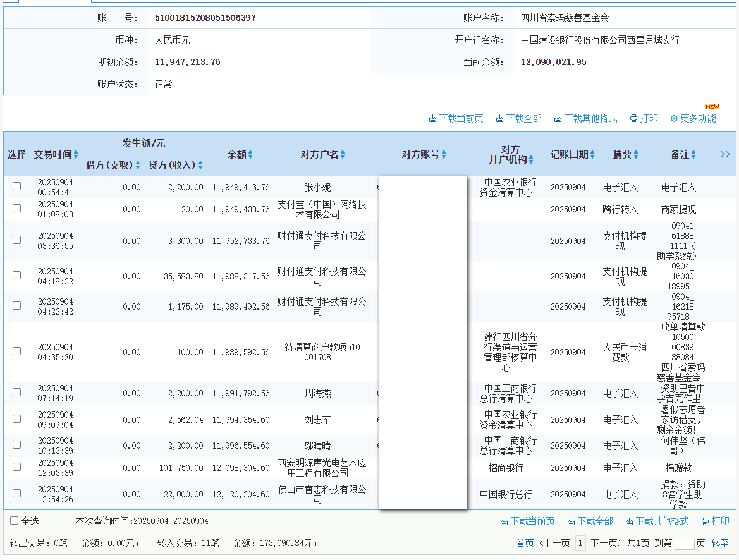Image resolution: width=739 pixels, height=560 pixels.
Task: Sort by 余额 column arrows
Action: (x=250, y=155)
